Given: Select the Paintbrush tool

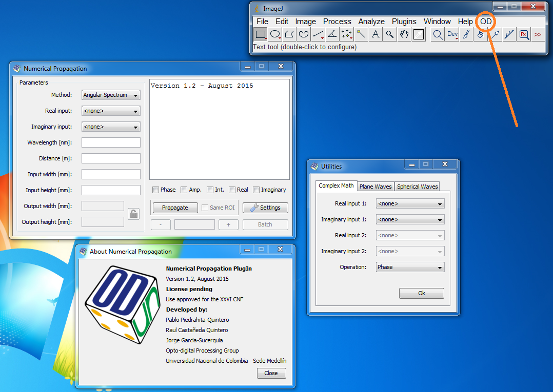Looking at the screenshot, I should coord(466,34).
